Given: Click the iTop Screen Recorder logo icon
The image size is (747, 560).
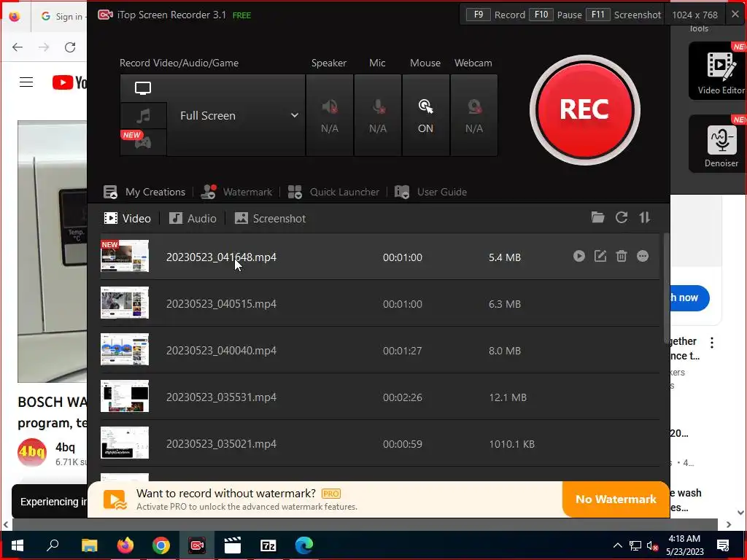Looking at the screenshot, I should point(105,15).
